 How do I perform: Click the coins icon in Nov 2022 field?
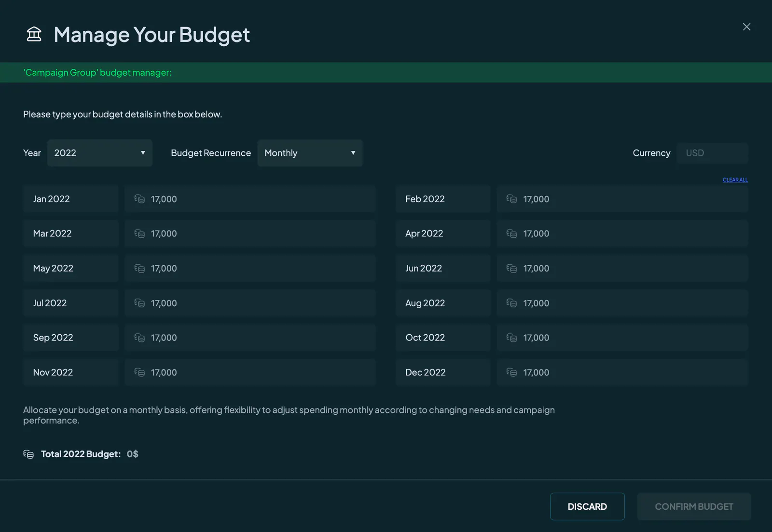139,372
